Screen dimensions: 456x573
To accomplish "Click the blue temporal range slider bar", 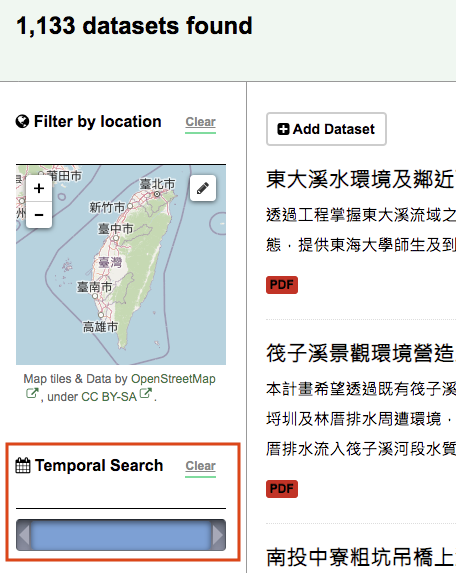I will tap(121, 535).
